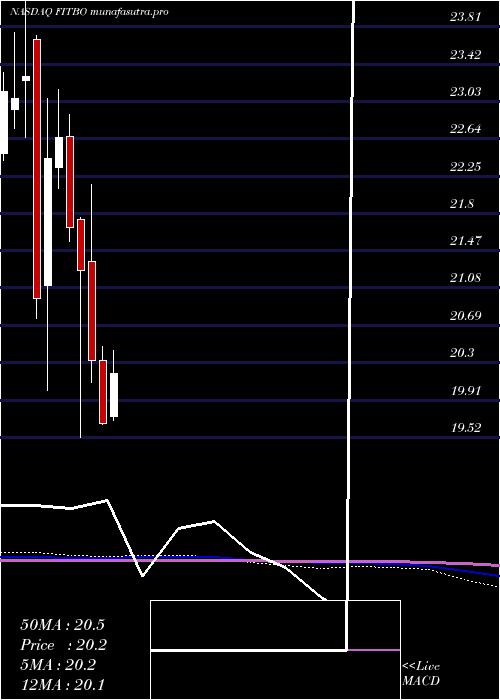Click the 19.91 price axis label
Viewport: 500px width, 700px height.
click(x=466, y=391)
